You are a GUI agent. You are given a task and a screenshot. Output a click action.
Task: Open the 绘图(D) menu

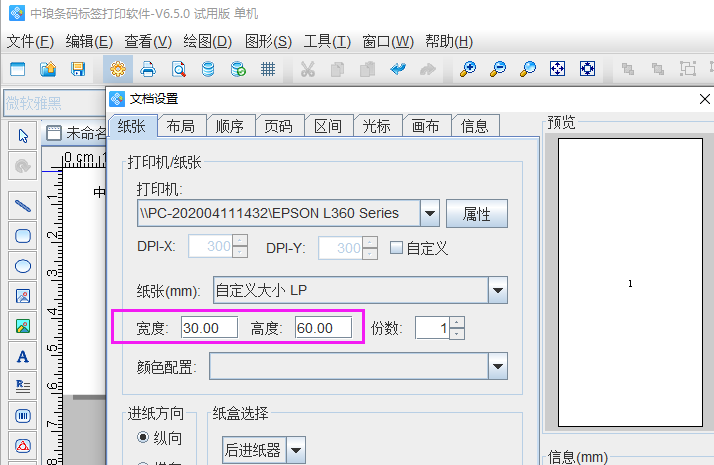tap(208, 42)
